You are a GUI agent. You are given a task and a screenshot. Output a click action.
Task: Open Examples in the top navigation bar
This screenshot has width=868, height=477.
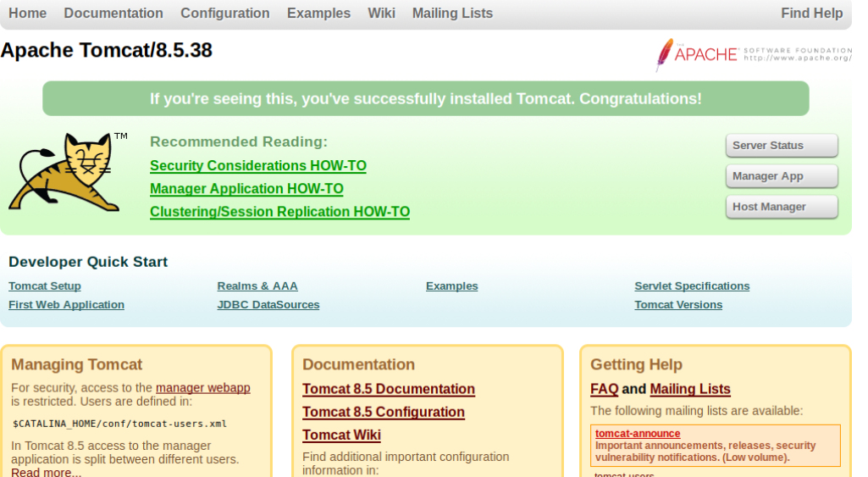point(319,14)
